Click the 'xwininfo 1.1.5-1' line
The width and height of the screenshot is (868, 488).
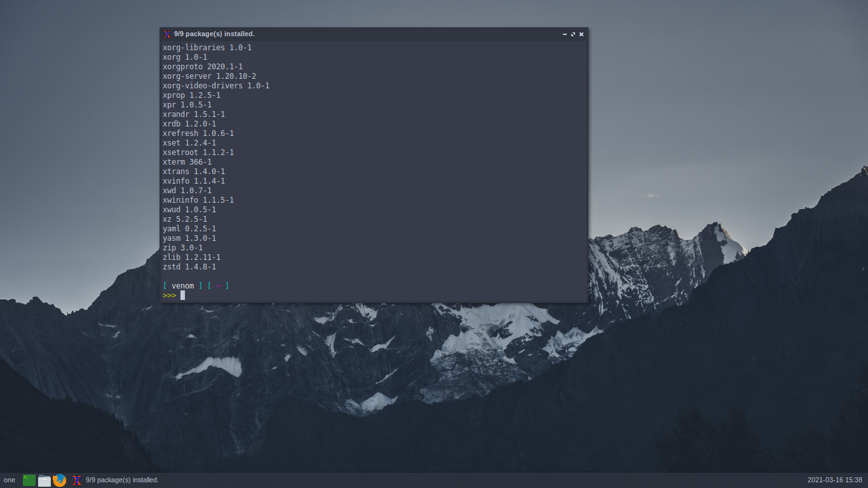pyautogui.click(x=198, y=200)
